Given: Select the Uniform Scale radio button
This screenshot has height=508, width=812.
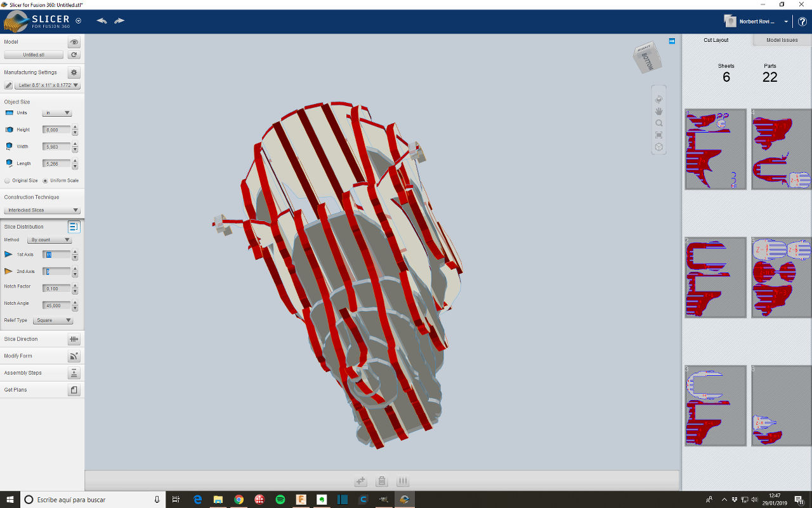Looking at the screenshot, I should (45, 180).
